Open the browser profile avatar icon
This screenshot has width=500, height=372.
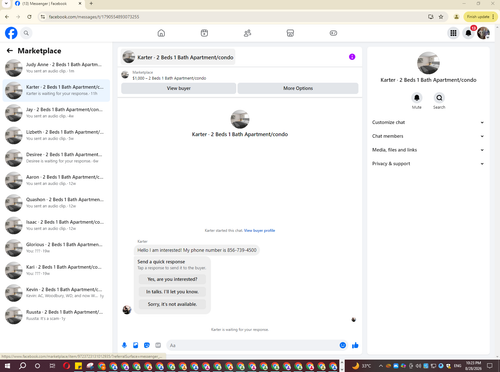pos(456,17)
